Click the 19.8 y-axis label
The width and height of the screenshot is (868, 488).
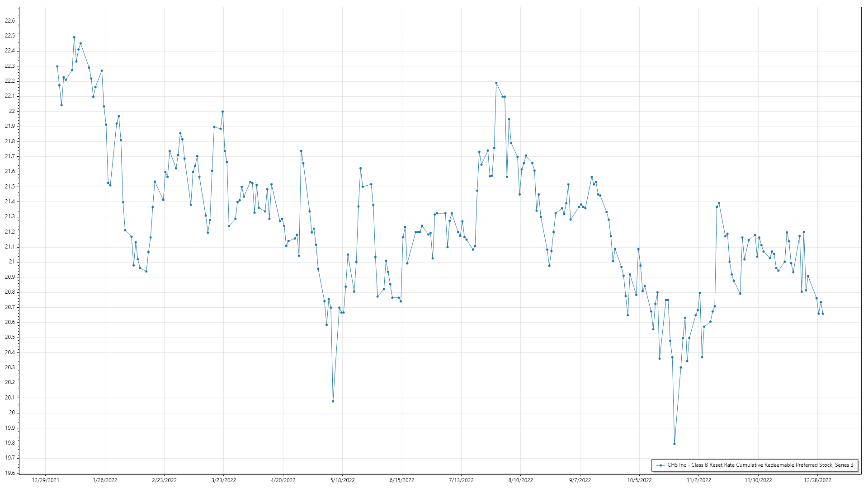click(10, 443)
